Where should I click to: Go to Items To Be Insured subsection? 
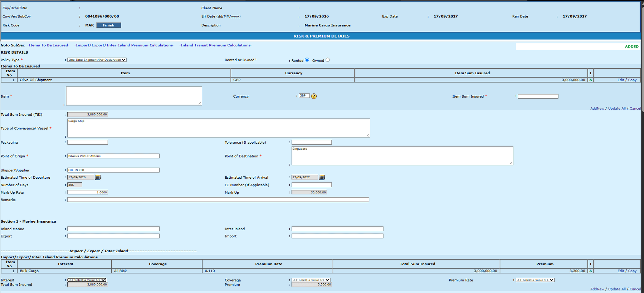48,45
